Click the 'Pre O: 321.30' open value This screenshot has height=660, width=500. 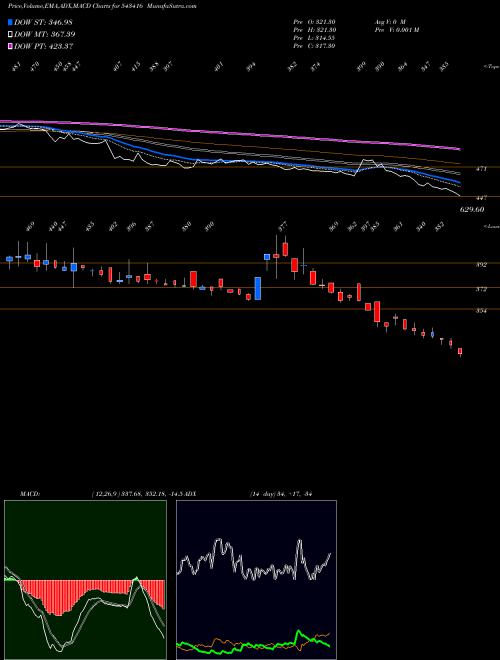(x=314, y=22)
